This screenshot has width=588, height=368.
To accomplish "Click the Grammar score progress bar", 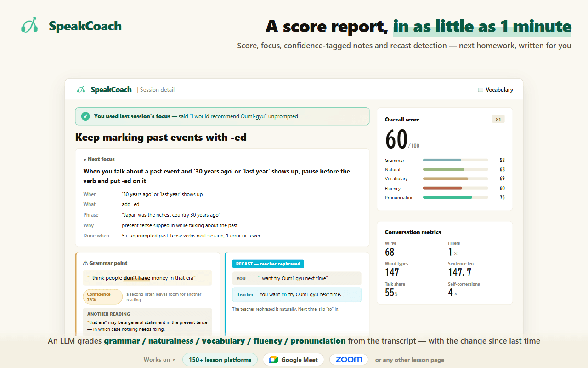I will point(455,160).
